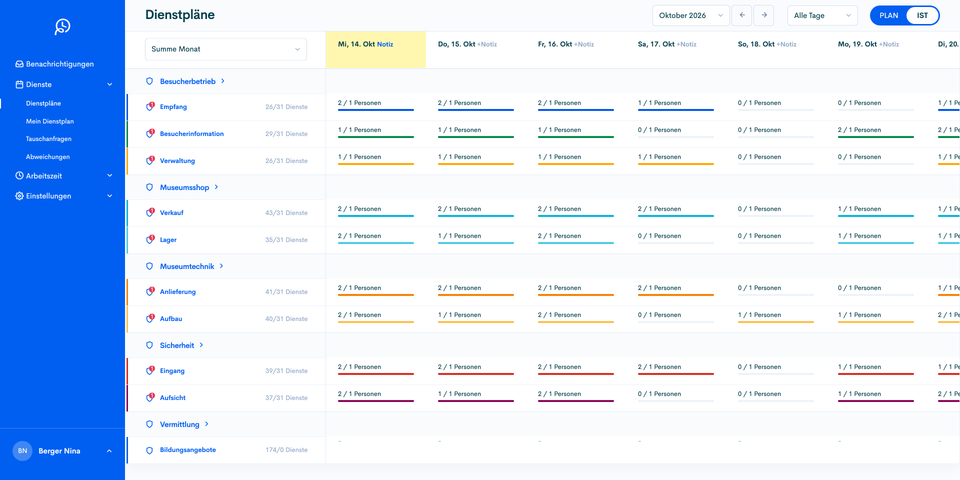Open the Empfang service row link
This screenshot has height=480, width=960.
(173, 107)
